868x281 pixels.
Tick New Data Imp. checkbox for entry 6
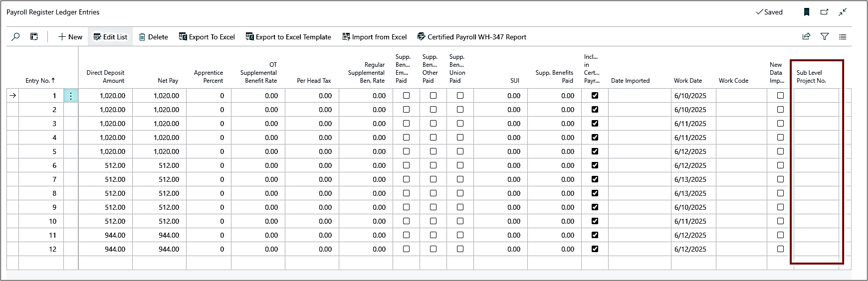pos(780,165)
